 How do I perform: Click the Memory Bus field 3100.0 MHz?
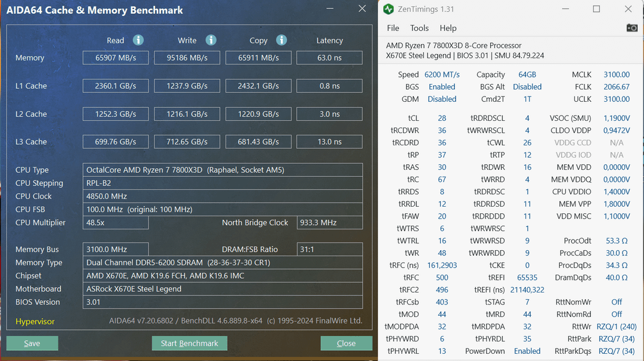[116, 249]
